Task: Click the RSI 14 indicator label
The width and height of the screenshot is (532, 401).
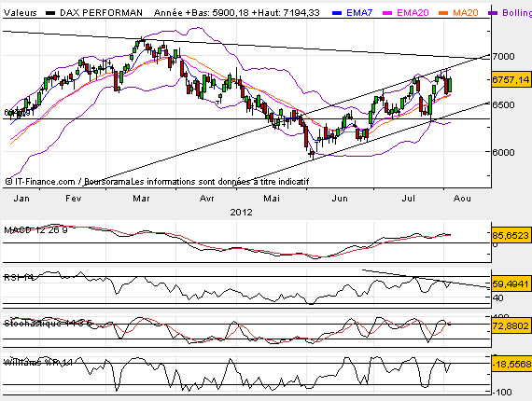Action: tap(19, 277)
